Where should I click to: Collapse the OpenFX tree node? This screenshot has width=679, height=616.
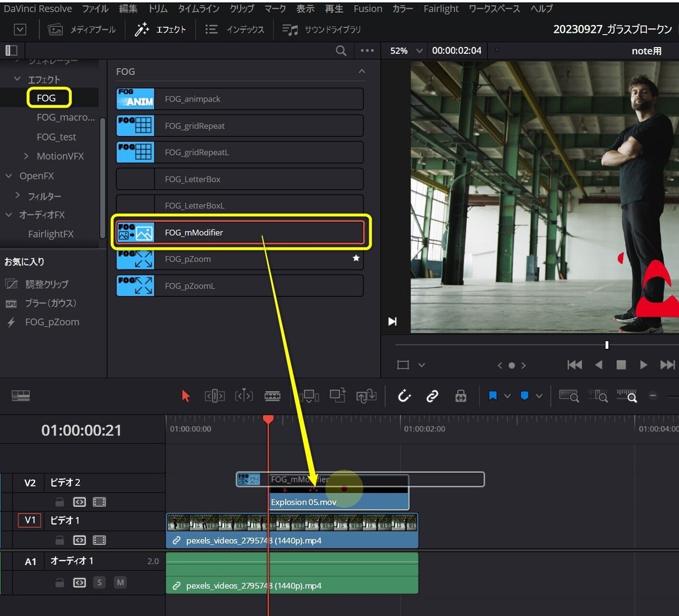tap(8, 176)
